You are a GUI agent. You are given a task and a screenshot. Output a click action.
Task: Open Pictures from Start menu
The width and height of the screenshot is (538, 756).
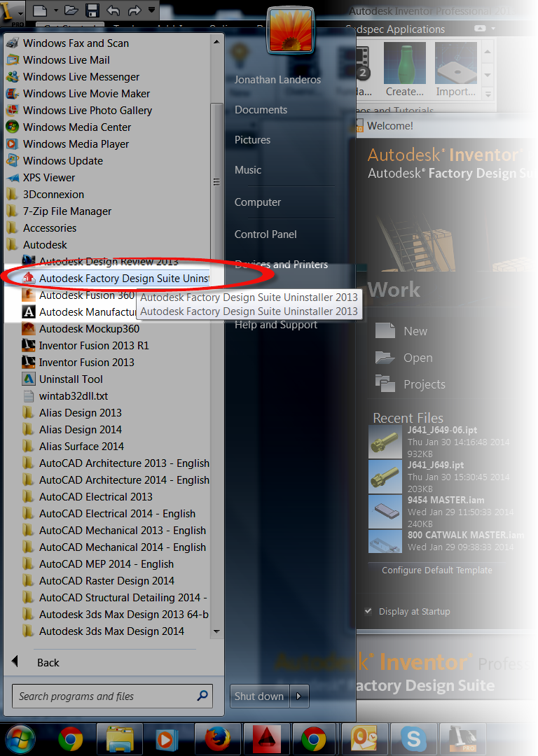[x=253, y=140]
